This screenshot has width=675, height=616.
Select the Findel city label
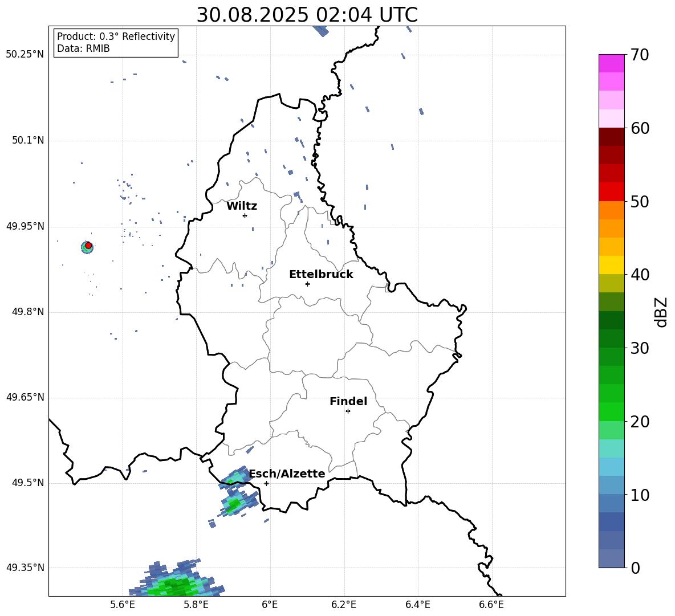point(348,401)
